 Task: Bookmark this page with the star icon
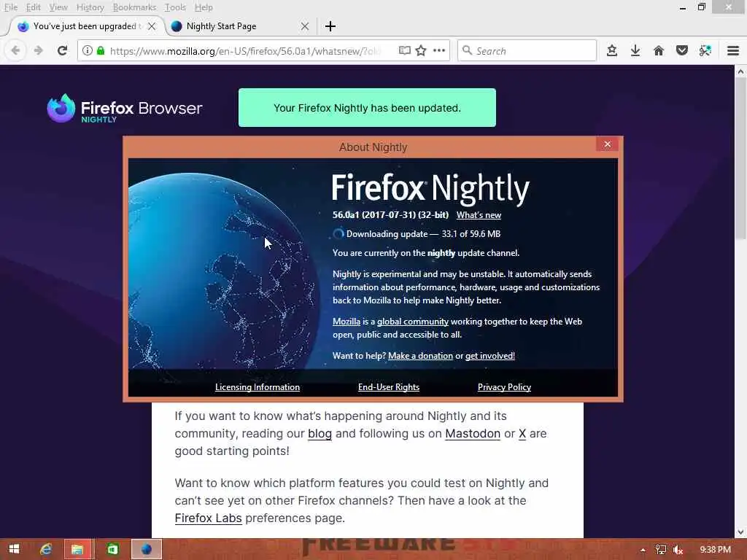(x=421, y=50)
